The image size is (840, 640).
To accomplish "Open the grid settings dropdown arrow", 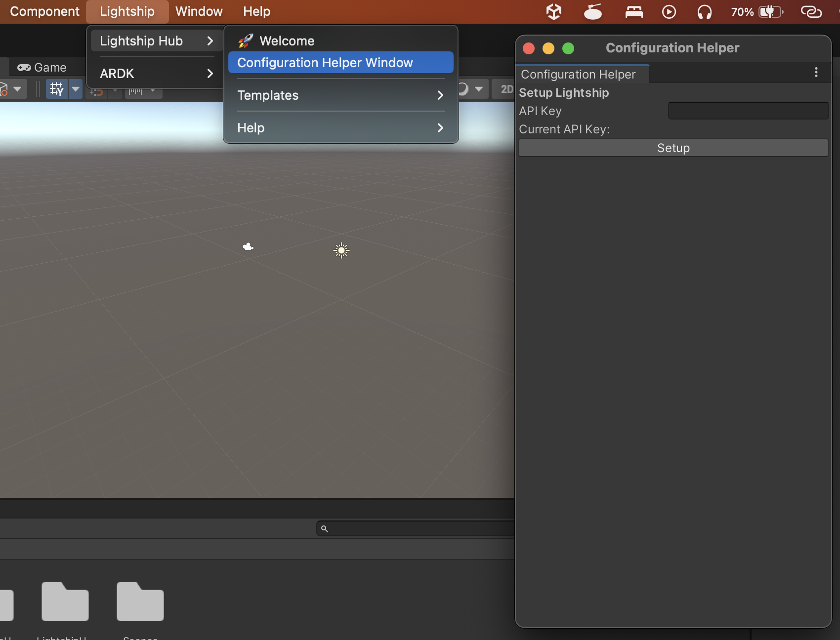I will tap(75, 90).
